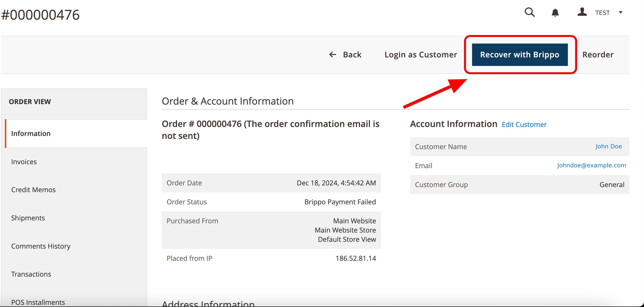Click the ORDER VIEW panel header
The width and height of the screenshot is (644, 307).
(30, 102)
